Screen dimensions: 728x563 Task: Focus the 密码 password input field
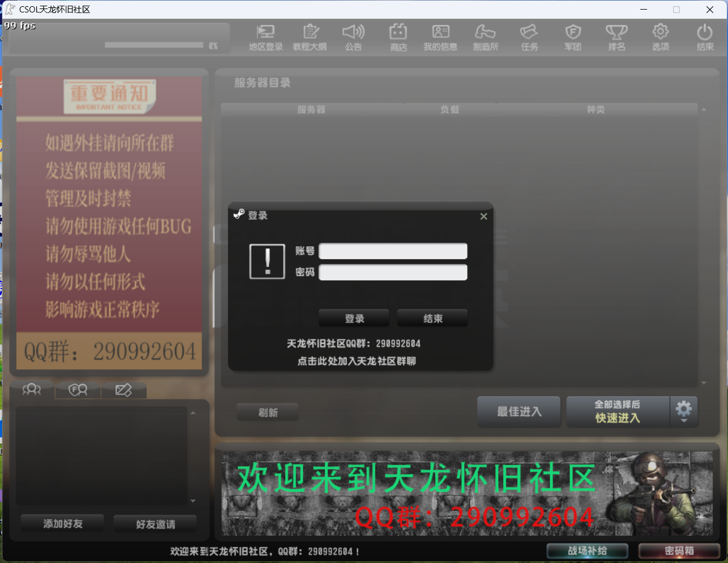point(393,272)
